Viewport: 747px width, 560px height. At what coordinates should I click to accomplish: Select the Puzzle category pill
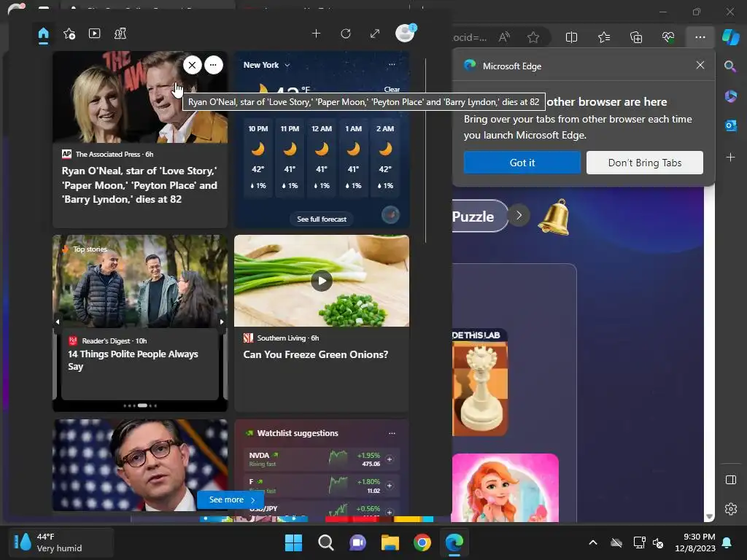480,216
